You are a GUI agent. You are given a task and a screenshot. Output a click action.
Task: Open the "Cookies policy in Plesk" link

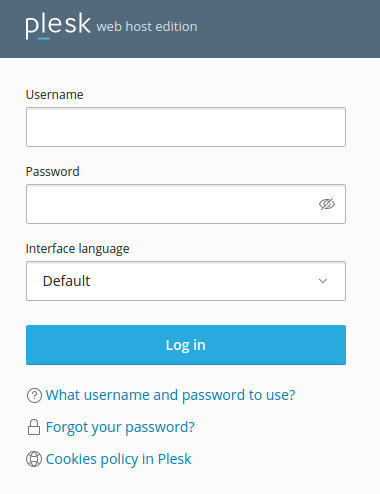tap(118, 459)
